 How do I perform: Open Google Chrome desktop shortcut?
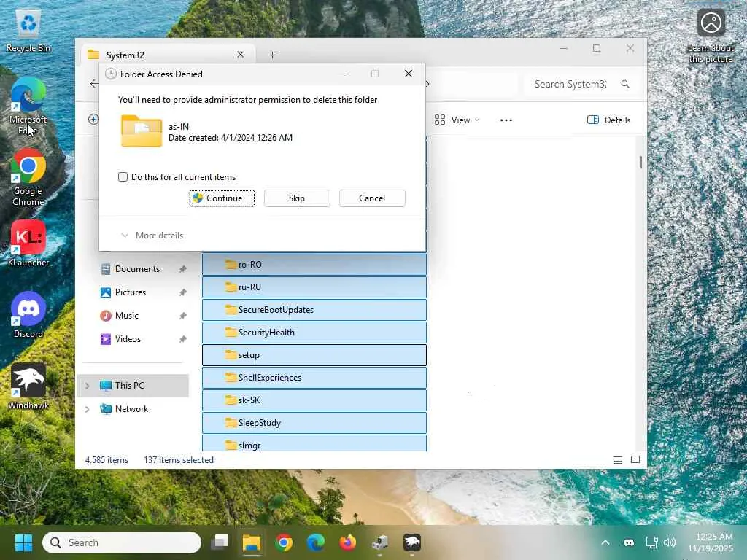coord(28,177)
